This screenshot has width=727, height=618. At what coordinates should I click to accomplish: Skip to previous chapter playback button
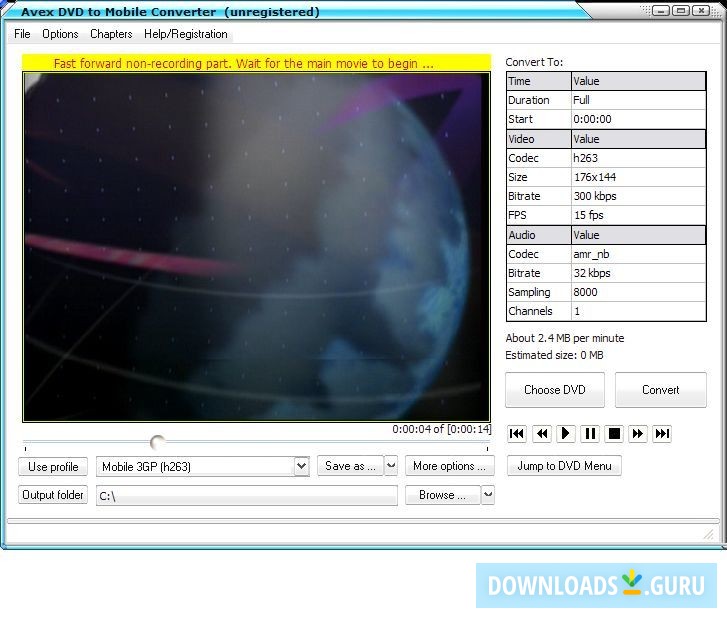pyautogui.click(x=517, y=433)
